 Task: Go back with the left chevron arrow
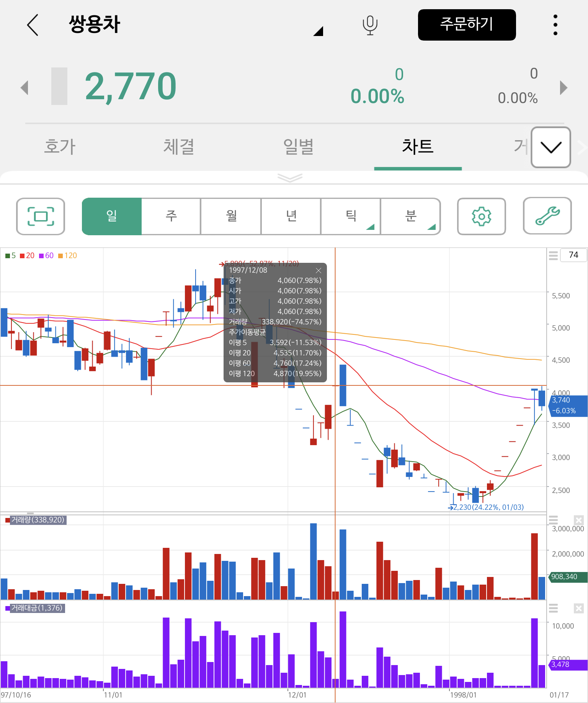(33, 25)
